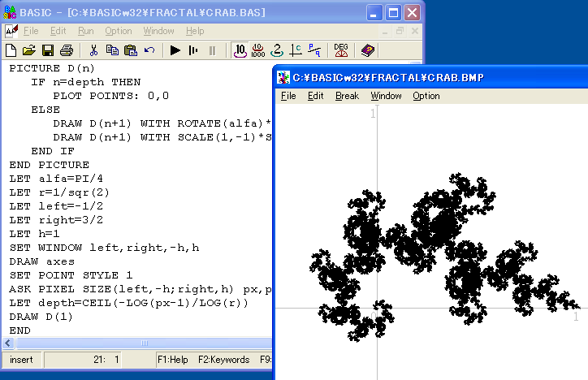Screen dimensions: 588x380
Task: Create a new file with the blank page icon
Action: pyautogui.click(x=11, y=50)
